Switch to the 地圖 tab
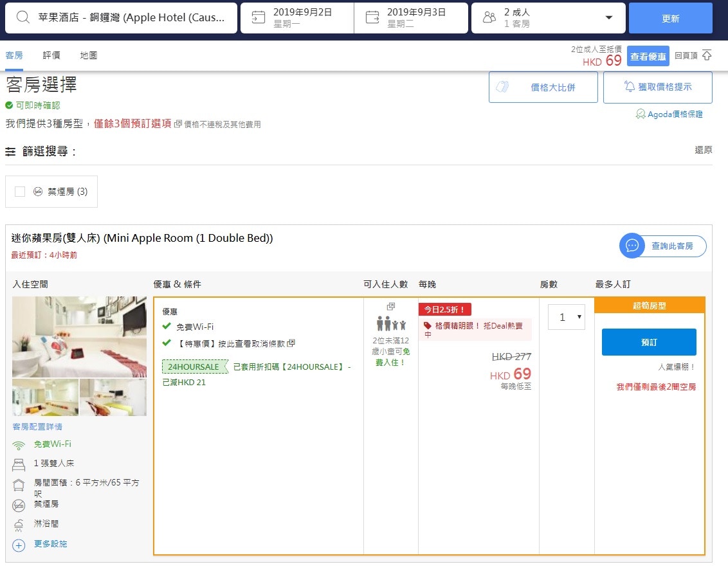Screen dimensions: 728x571 (x=88, y=55)
